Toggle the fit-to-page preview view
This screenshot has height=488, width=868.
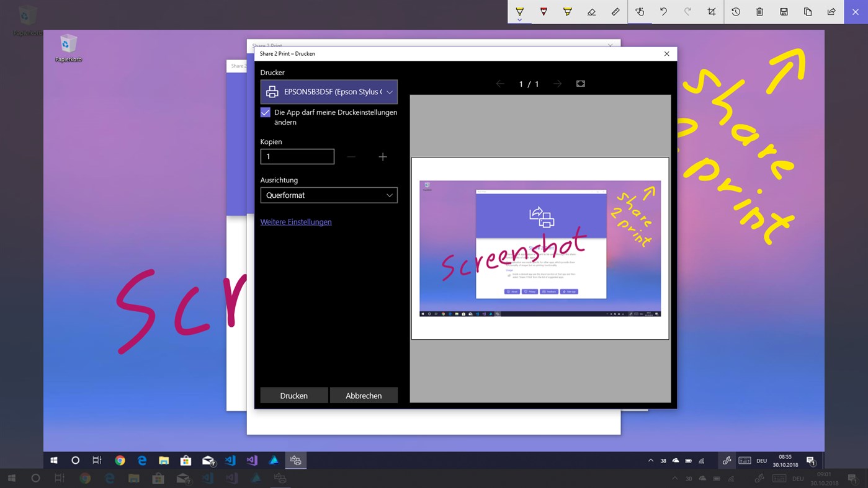[580, 83]
